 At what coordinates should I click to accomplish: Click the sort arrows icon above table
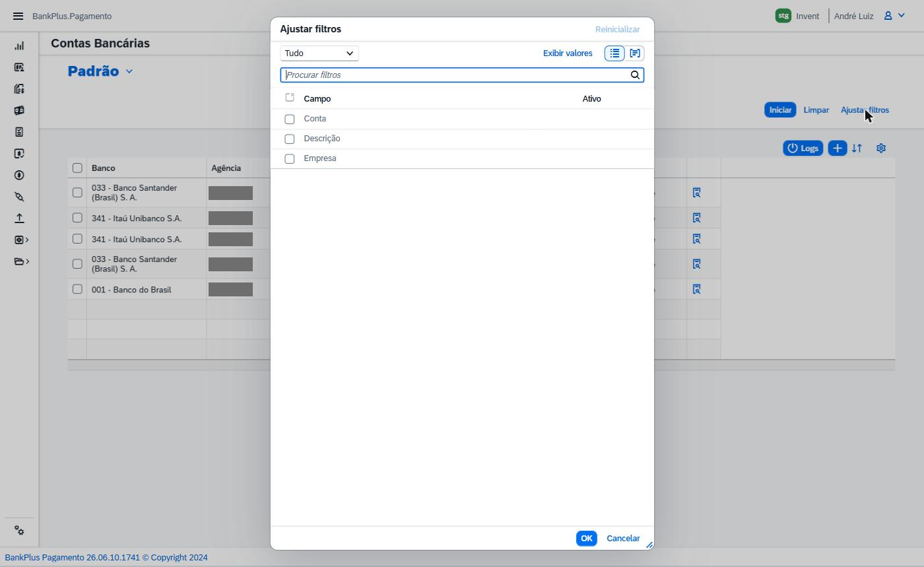857,149
